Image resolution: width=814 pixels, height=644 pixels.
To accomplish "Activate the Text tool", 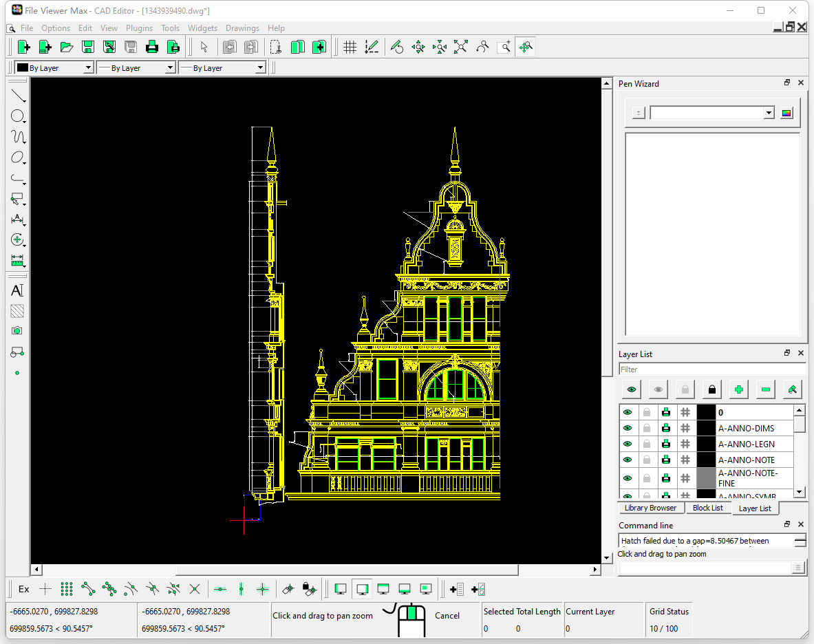I will click(x=17, y=290).
